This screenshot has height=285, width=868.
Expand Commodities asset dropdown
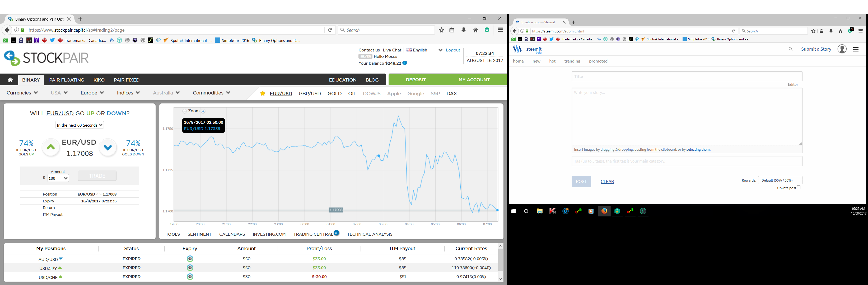click(x=212, y=93)
